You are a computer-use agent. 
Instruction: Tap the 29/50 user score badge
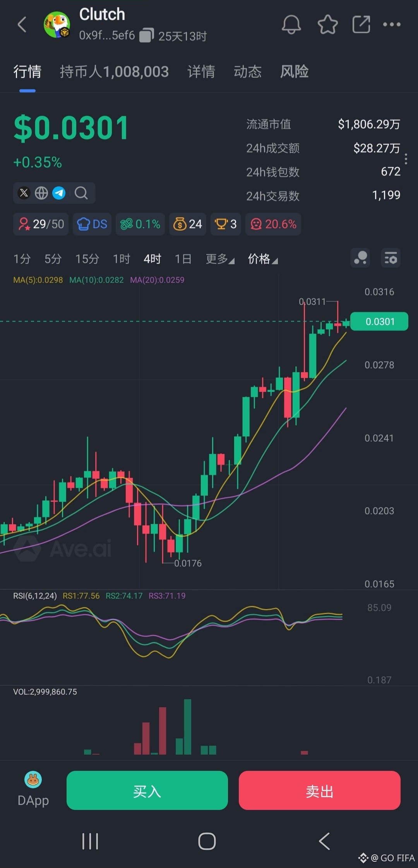[x=41, y=224]
